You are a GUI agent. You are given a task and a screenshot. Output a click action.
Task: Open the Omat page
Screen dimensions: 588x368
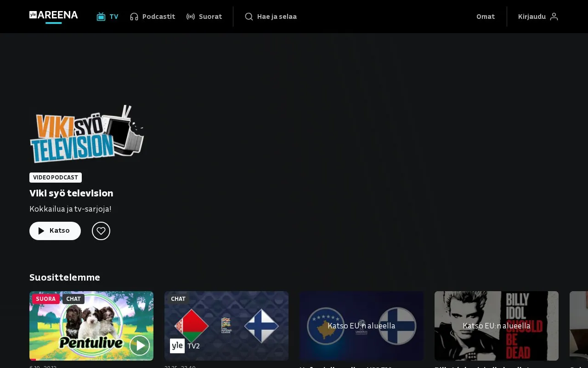click(x=486, y=17)
